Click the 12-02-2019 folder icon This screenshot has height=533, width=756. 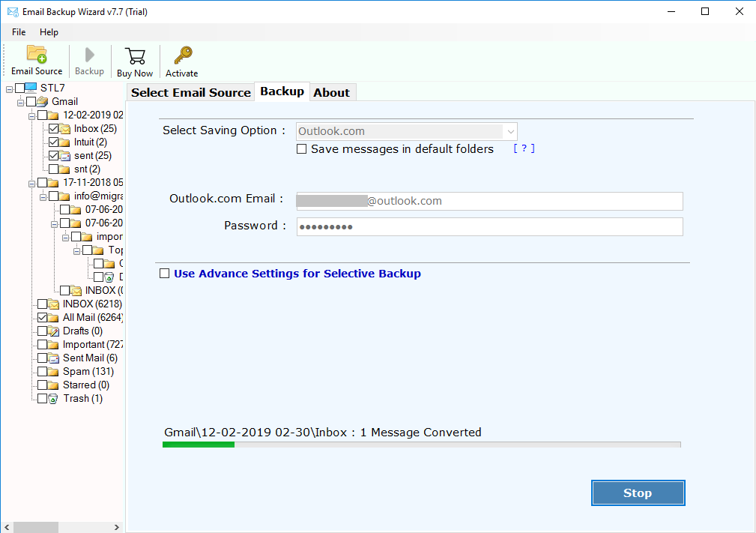53,115
